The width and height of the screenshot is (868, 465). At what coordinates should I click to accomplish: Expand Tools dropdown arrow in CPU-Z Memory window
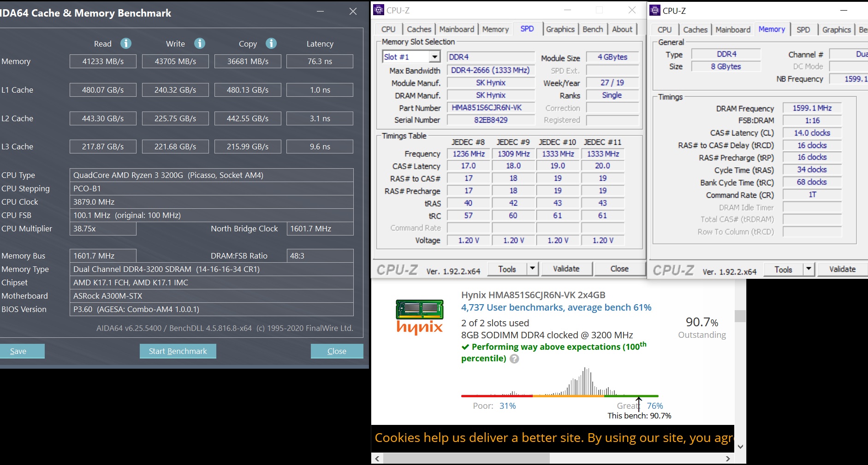809,269
